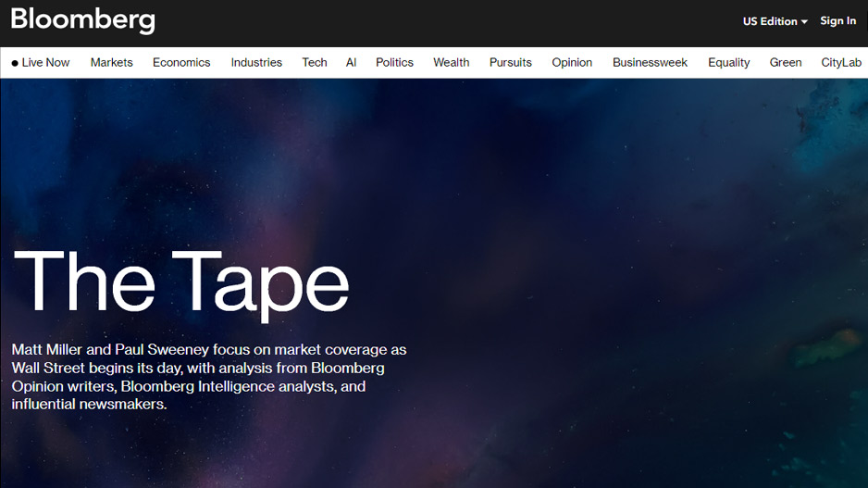Open the Industries menu item
The width and height of the screenshot is (868, 488).
[x=256, y=63]
